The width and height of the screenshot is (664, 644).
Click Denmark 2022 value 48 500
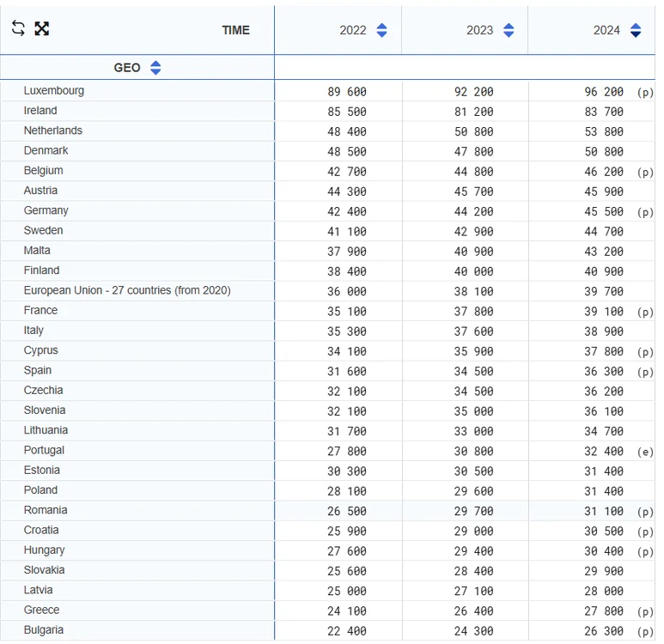[x=347, y=152]
